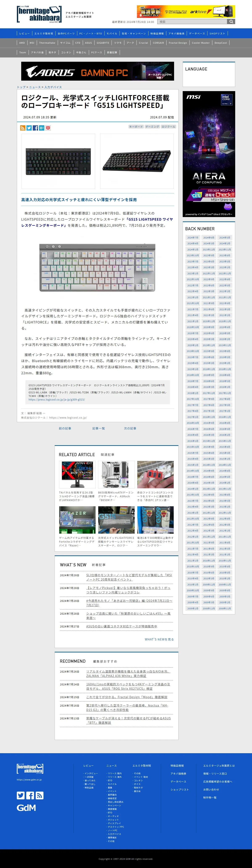Open the JAPANNEXT monitor related article thumbnail
Viewport: 252px width, 868px height.
(77, 474)
